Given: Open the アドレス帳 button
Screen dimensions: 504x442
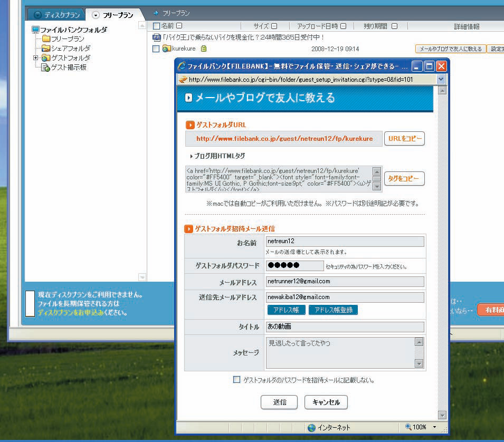Looking at the screenshot, I should pos(287,310).
